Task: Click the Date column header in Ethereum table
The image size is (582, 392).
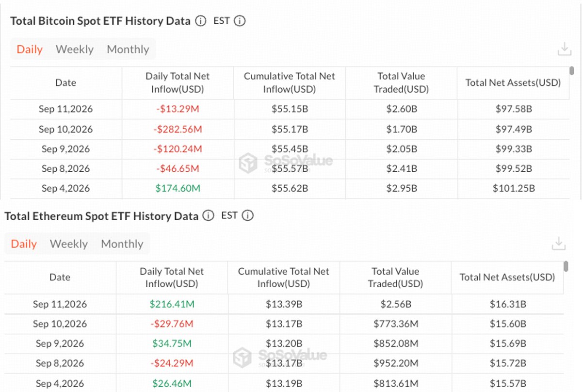Action: click(60, 278)
